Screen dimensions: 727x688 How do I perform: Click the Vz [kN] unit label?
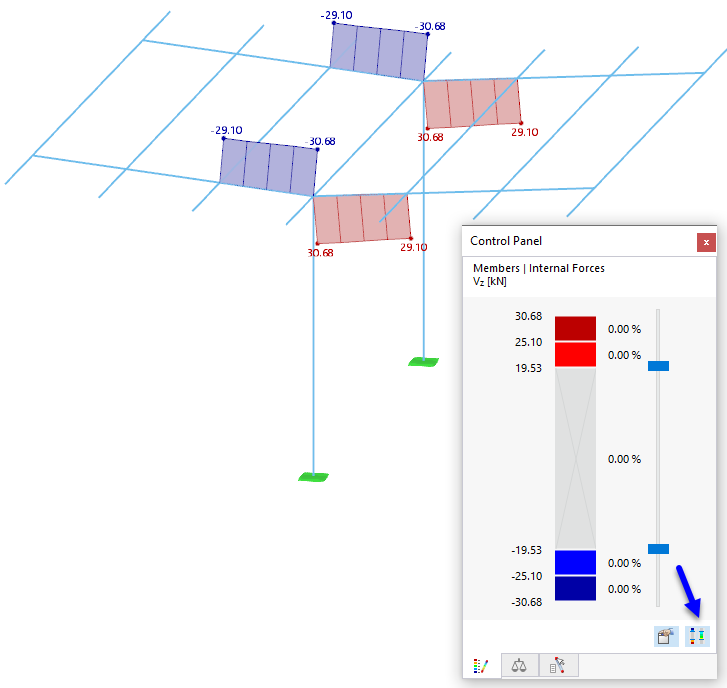tap(490, 281)
